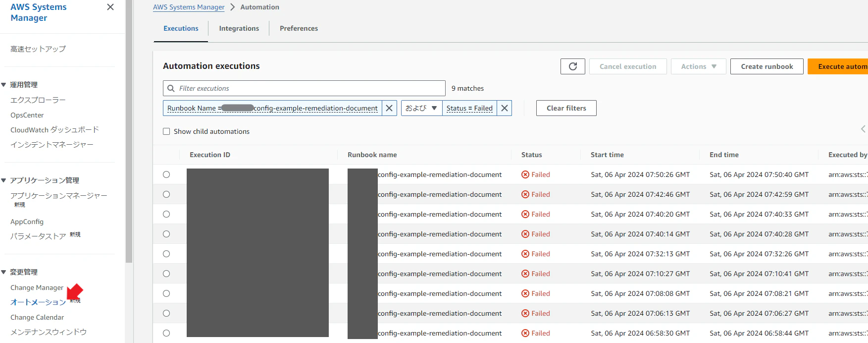Click the Runbook Name filter token text
Screen dimensions: 868x343
click(x=272, y=108)
